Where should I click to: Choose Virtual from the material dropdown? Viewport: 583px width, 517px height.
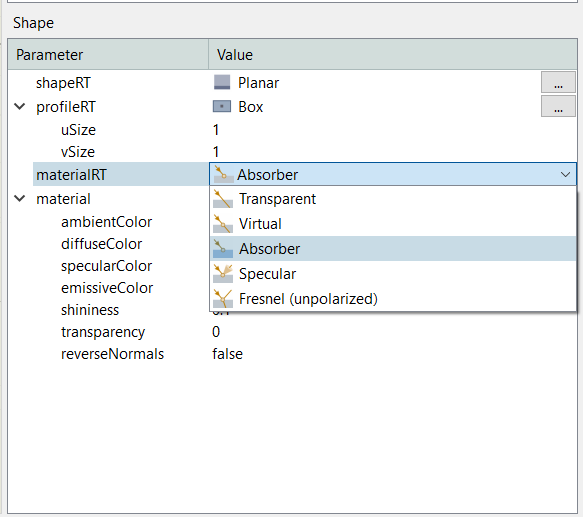point(393,224)
